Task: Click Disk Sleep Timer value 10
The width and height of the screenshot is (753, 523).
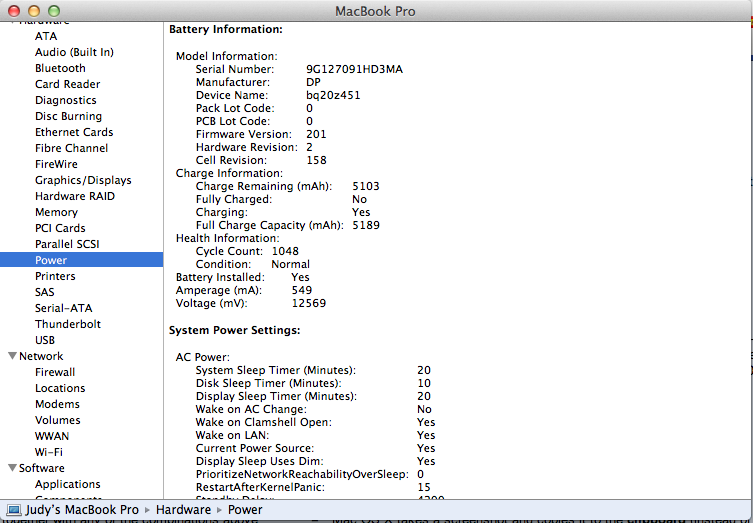Action: click(424, 383)
